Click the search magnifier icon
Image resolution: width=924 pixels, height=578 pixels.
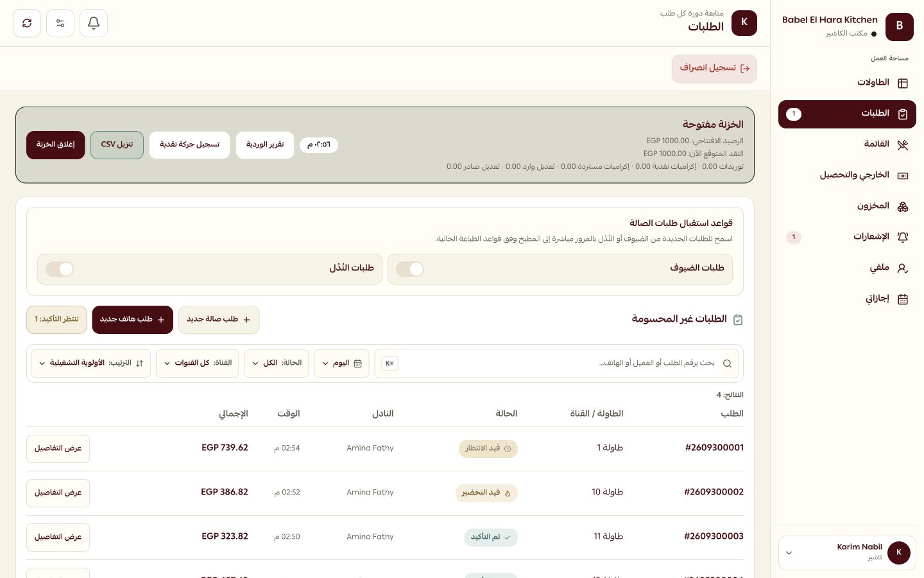[727, 363]
